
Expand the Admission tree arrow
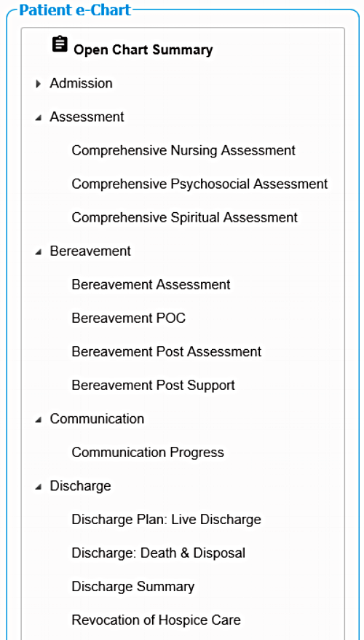[x=39, y=84]
